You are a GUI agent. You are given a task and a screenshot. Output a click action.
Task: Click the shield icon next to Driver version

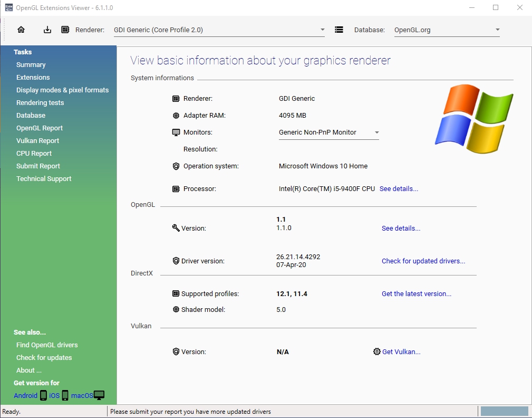pos(176,261)
